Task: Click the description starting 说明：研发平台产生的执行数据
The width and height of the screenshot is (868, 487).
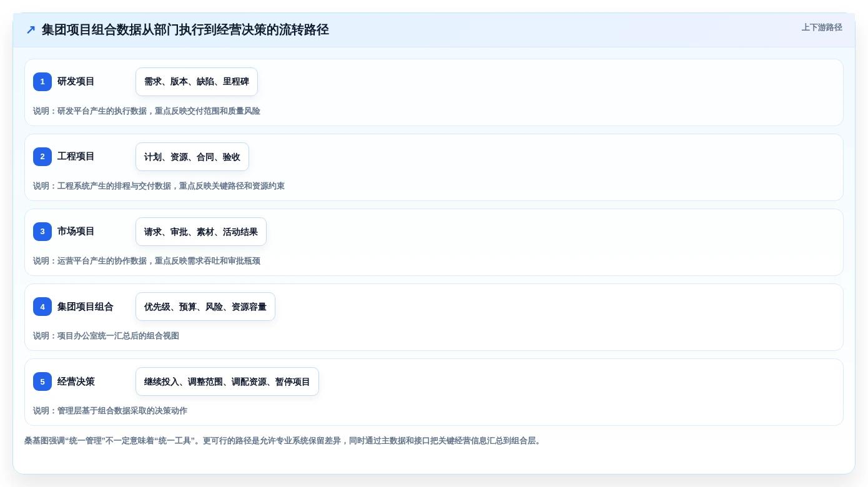Action: pos(147,111)
